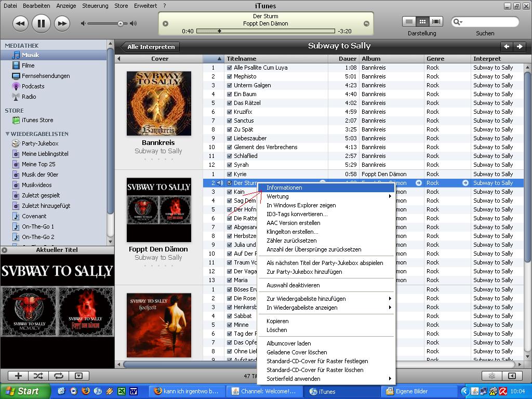Open the Steuerung menu
This screenshot has height=399, width=532.
point(95,6)
